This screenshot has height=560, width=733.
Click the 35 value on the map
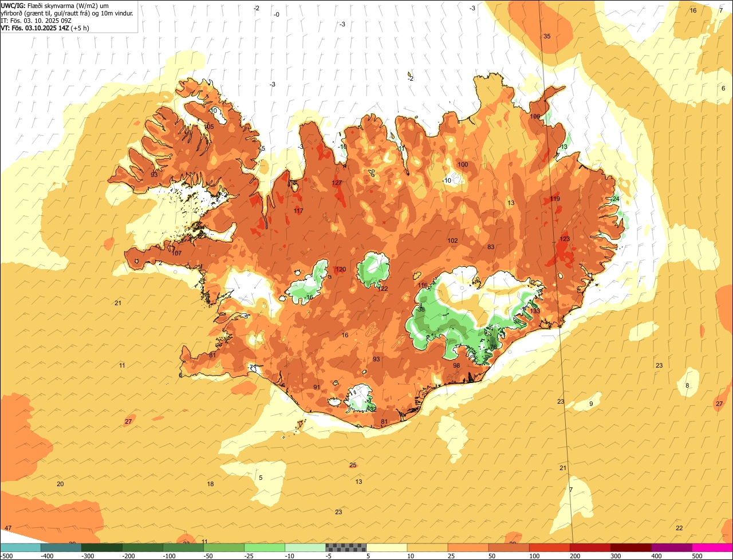tap(547, 36)
